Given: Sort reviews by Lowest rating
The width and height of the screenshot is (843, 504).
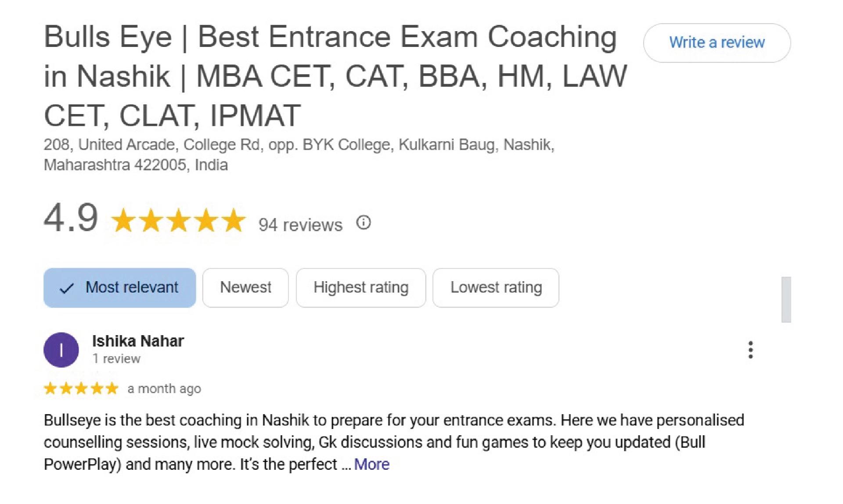Looking at the screenshot, I should click(496, 287).
